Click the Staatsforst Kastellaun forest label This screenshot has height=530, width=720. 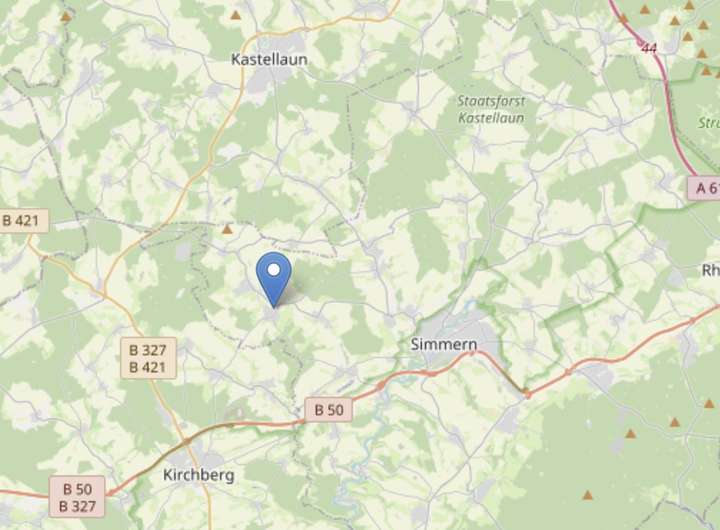[x=491, y=109]
